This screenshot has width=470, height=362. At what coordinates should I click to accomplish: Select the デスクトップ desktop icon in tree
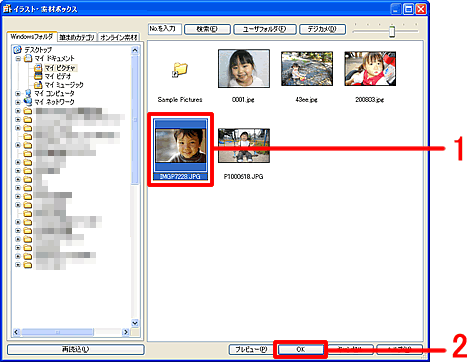pyautogui.click(x=17, y=50)
